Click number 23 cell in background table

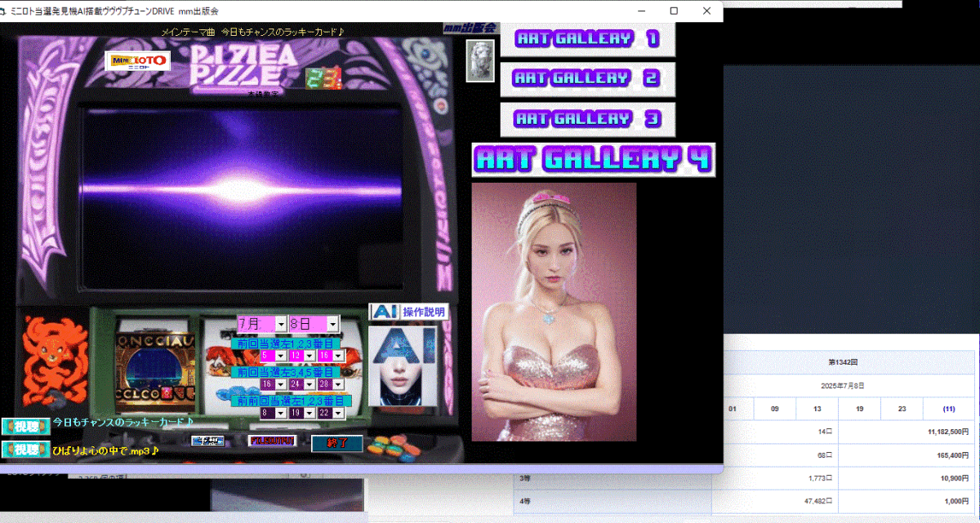pos(902,409)
